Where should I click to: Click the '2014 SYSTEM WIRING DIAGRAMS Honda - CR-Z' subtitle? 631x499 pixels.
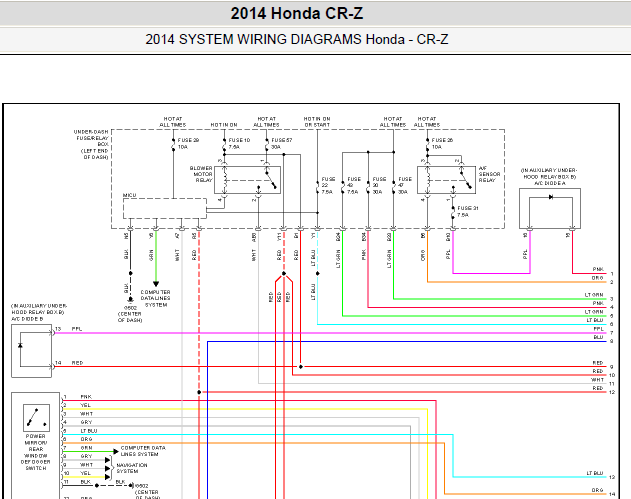click(297, 39)
